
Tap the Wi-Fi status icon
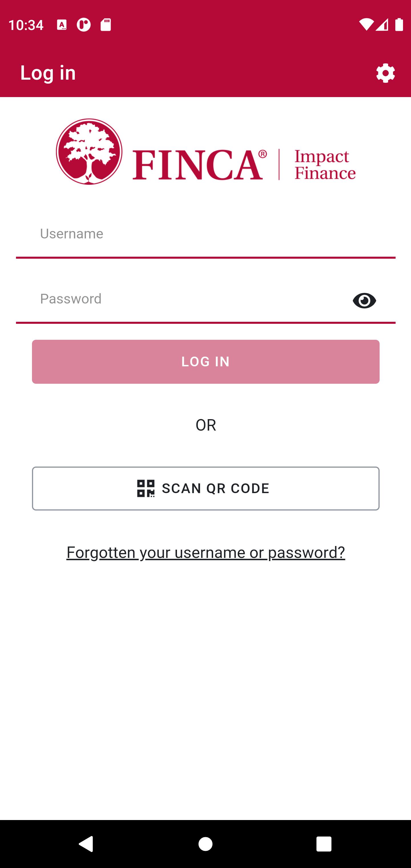366,25
